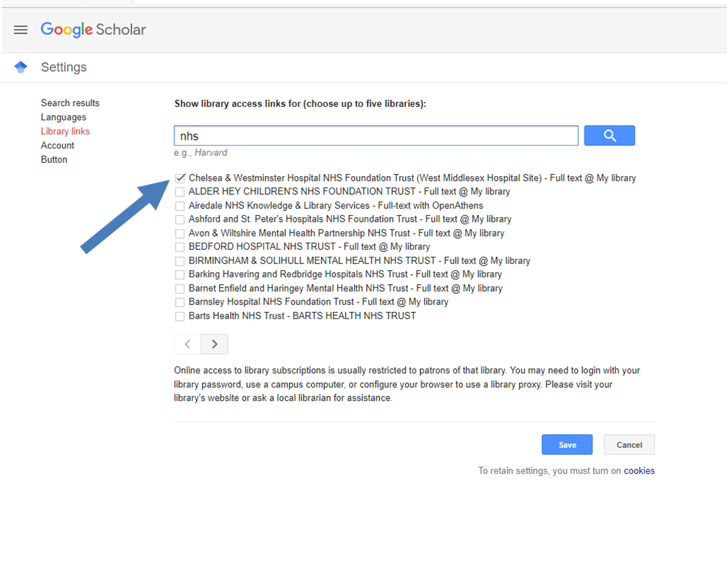Click the blue search magnifier button
The image size is (727, 588).
click(x=609, y=136)
